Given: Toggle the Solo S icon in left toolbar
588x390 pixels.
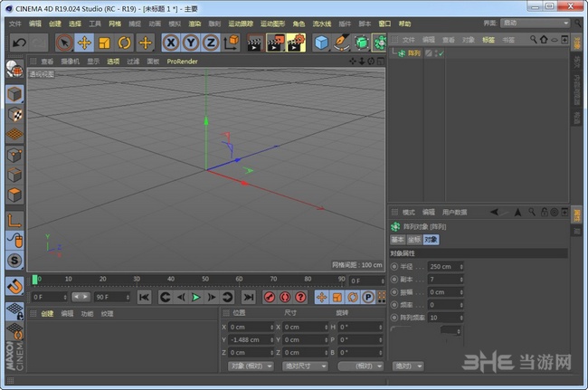Looking at the screenshot, I should point(14,261).
